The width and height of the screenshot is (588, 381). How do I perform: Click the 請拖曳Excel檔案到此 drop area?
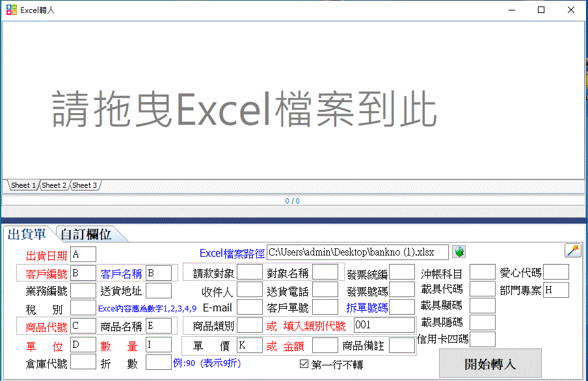coord(293,100)
